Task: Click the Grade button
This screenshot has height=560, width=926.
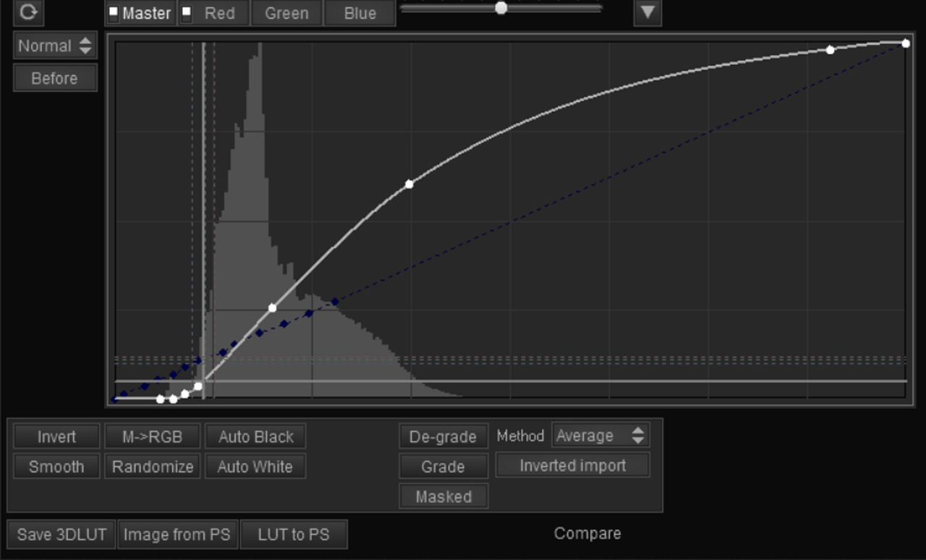Action: pyautogui.click(x=443, y=467)
